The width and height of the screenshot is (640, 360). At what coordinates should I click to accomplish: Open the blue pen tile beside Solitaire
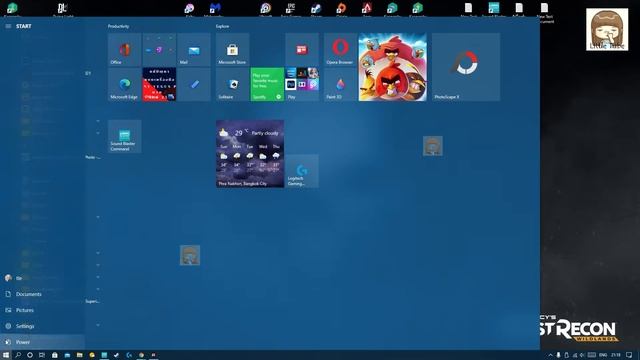tap(194, 84)
